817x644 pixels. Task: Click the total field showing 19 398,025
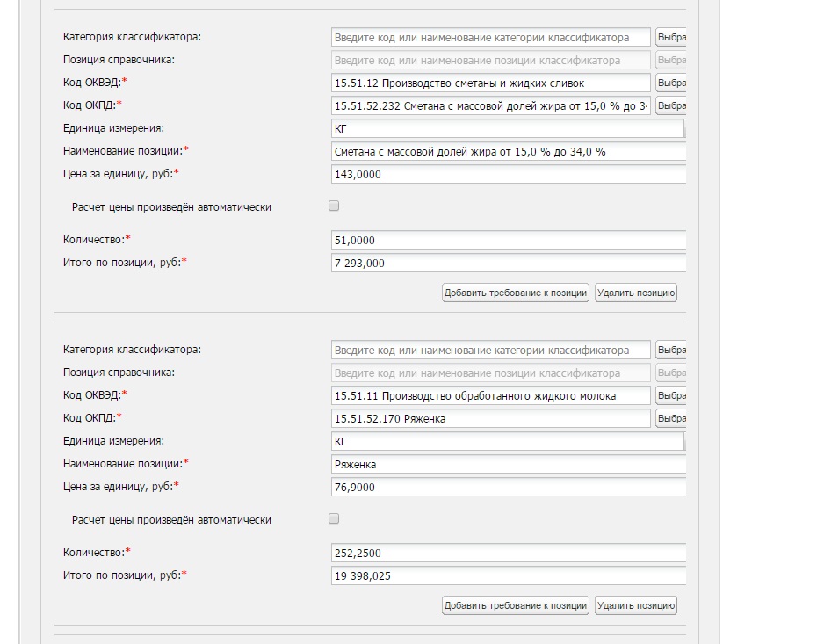click(x=508, y=575)
